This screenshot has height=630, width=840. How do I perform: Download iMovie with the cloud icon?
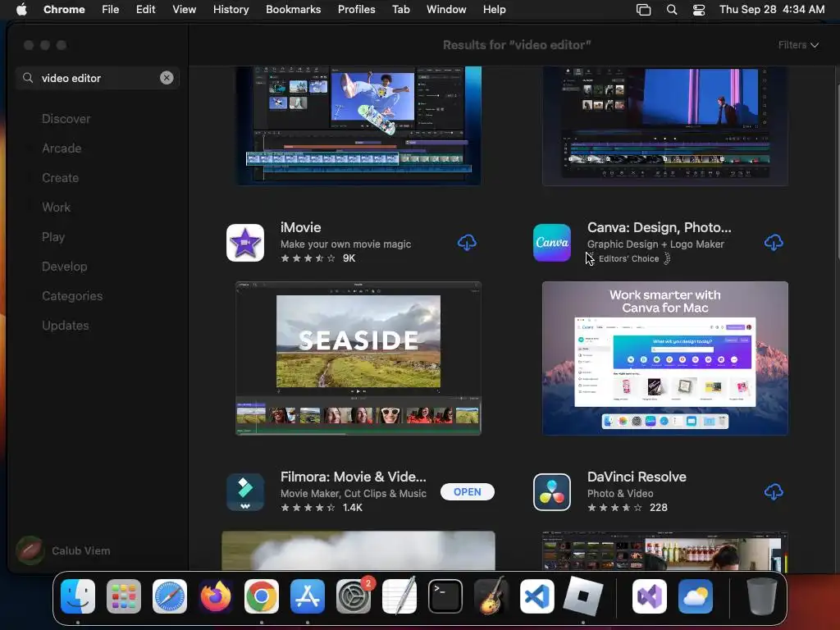click(467, 243)
